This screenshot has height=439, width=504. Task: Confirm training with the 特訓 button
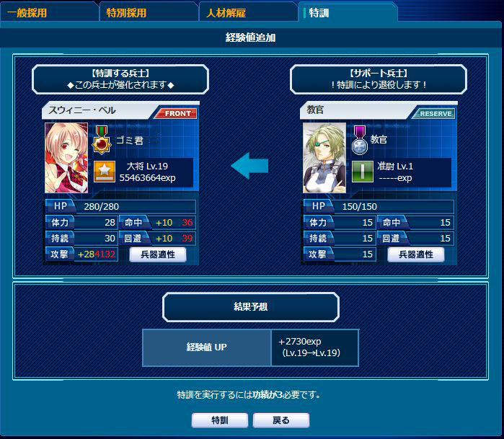click(x=220, y=420)
